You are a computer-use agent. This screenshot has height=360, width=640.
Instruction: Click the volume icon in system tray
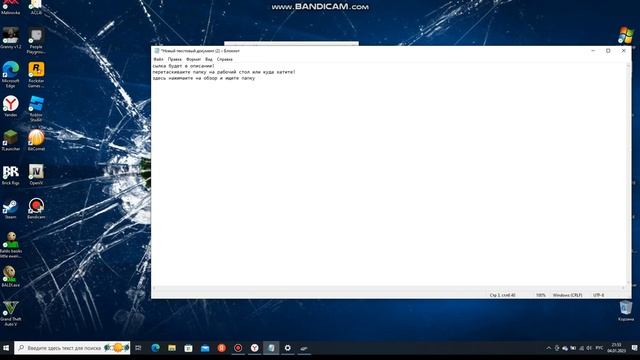pyautogui.click(x=589, y=348)
